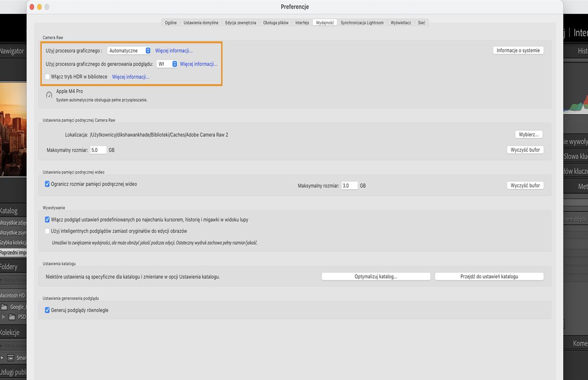Click the video cache maximum size field 3.0
This screenshot has width=588, height=380.
[349, 186]
